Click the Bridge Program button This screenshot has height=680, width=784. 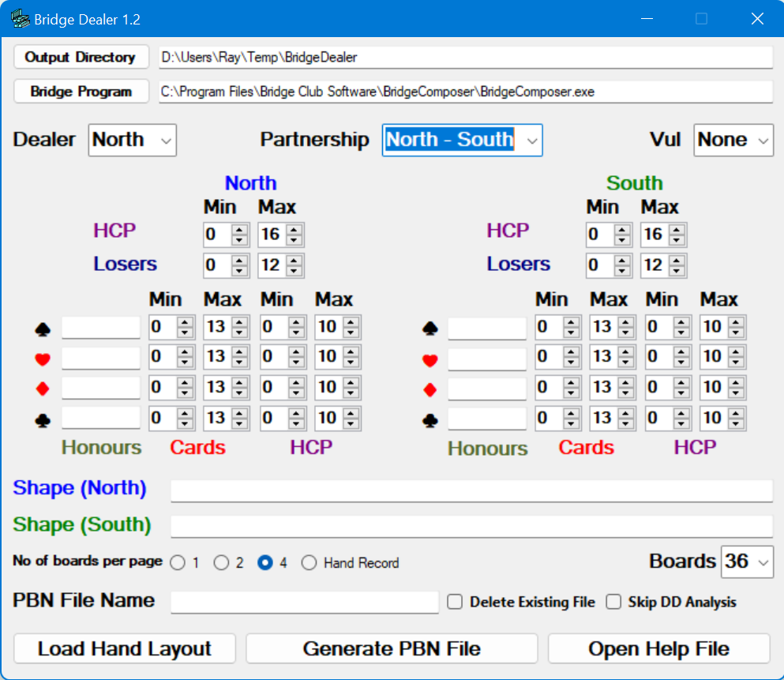tap(80, 91)
